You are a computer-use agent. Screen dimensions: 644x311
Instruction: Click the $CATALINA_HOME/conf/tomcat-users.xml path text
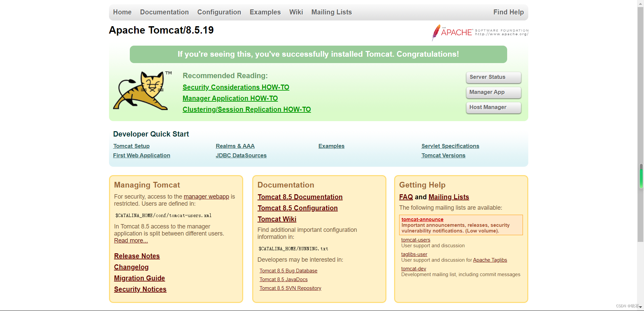click(163, 215)
